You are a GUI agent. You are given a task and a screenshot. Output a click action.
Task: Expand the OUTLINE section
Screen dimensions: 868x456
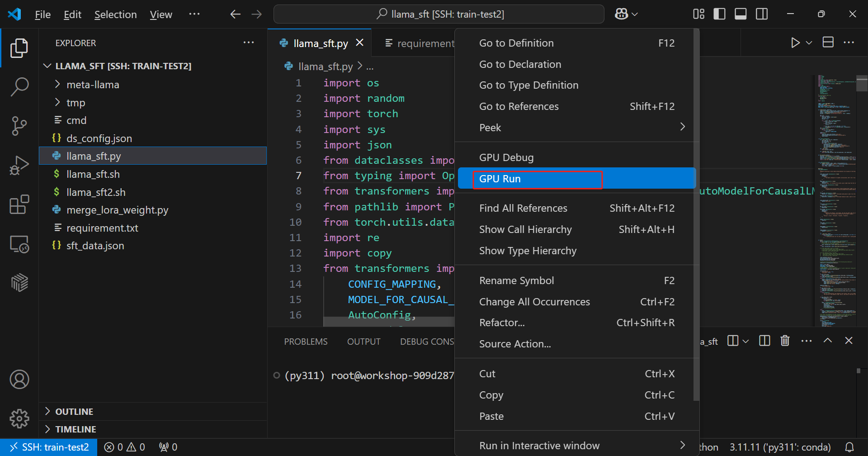(x=74, y=412)
